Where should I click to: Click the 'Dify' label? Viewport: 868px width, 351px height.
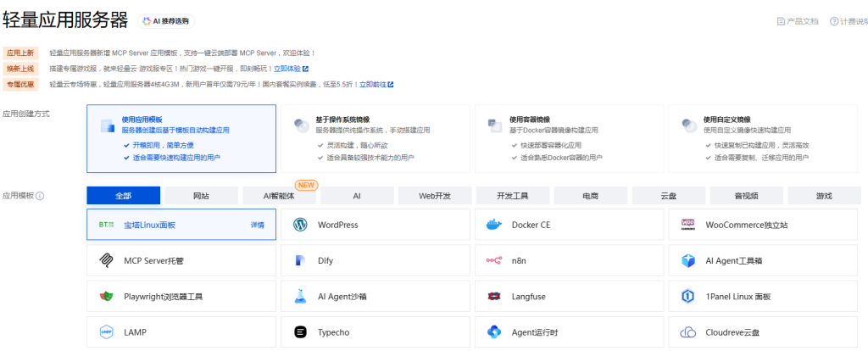[325, 261]
